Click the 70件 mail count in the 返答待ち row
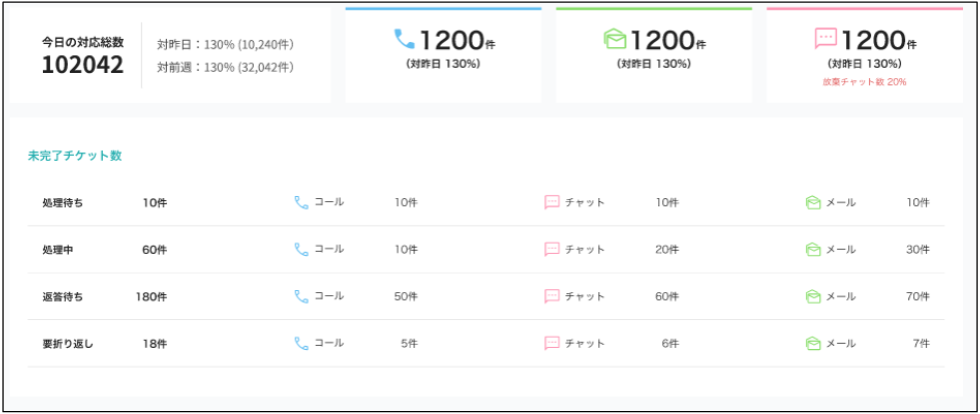 [917, 296]
